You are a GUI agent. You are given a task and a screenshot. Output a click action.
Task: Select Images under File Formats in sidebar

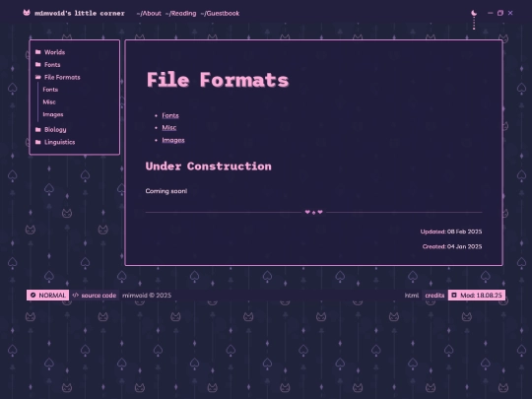pos(53,114)
